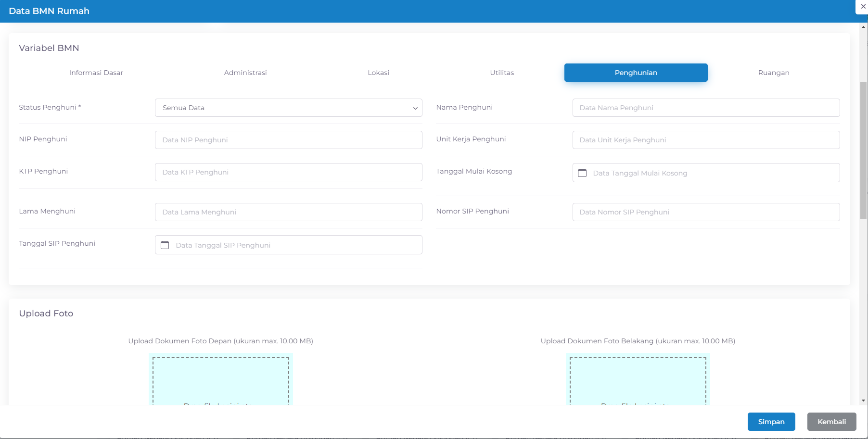Click the Nama Penghuni input field

click(706, 108)
